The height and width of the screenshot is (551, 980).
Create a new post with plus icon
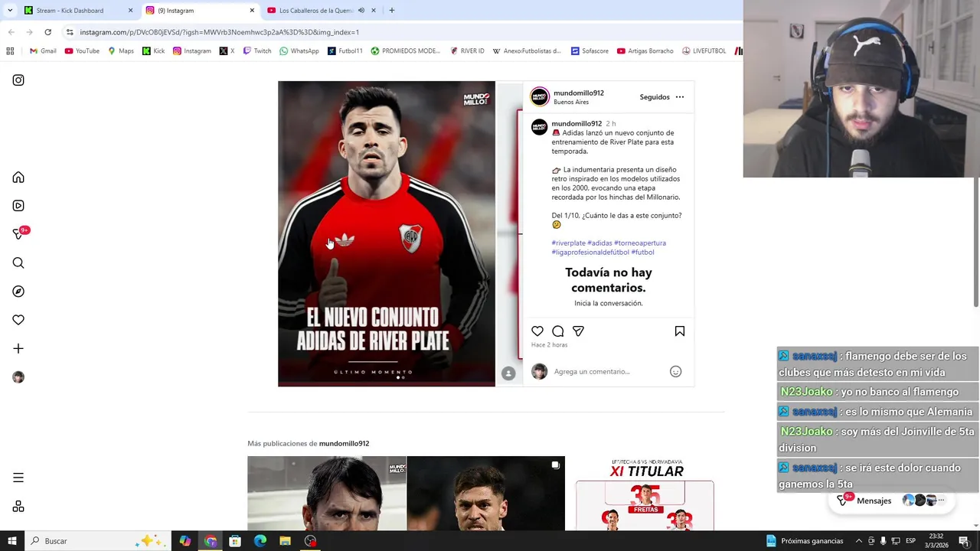(18, 349)
